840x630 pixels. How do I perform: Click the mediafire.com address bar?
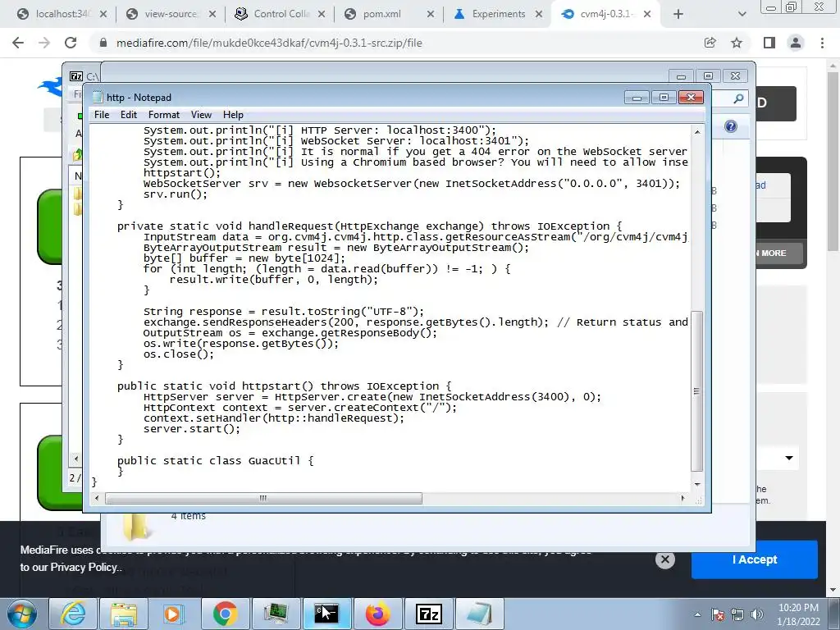coord(396,43)
